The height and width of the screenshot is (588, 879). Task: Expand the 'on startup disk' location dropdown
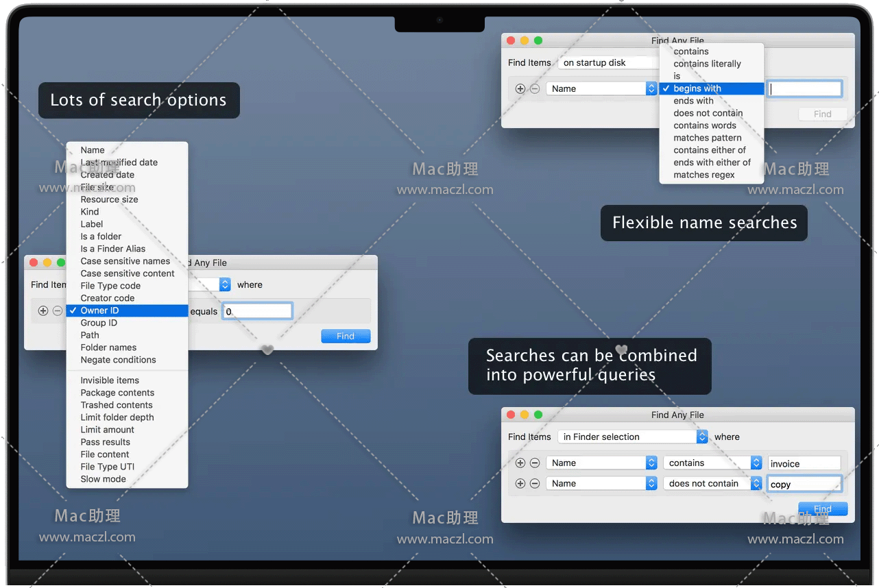(x=607, y=62)
